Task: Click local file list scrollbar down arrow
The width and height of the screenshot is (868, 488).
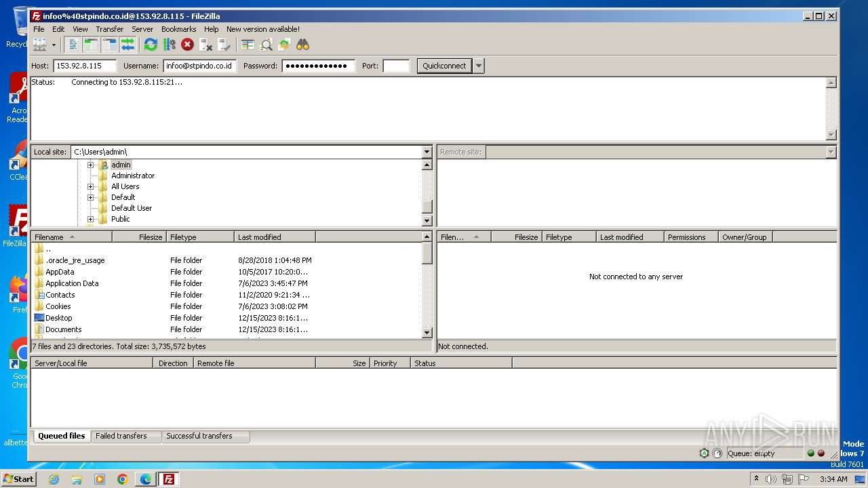Action: (427, 333)
